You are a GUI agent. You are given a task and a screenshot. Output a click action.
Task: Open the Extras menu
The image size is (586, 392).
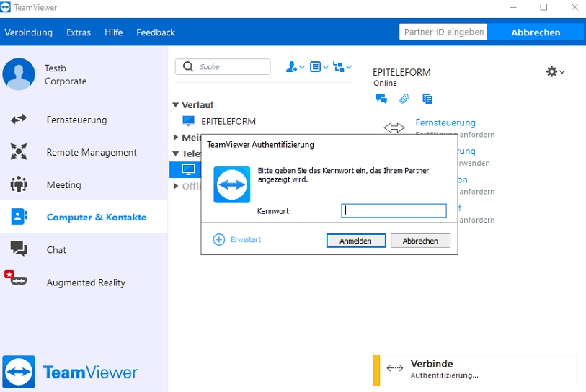79,32
